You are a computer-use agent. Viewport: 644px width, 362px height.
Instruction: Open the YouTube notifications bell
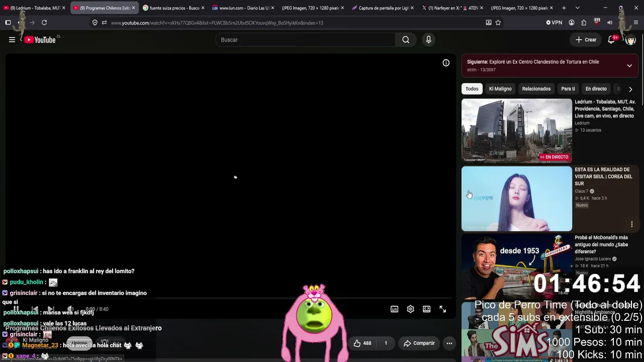[612, 40]
